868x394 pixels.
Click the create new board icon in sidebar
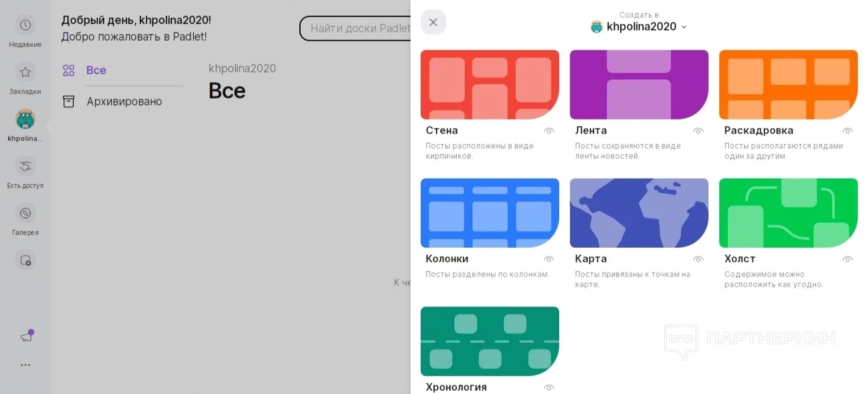click(25, 260)
